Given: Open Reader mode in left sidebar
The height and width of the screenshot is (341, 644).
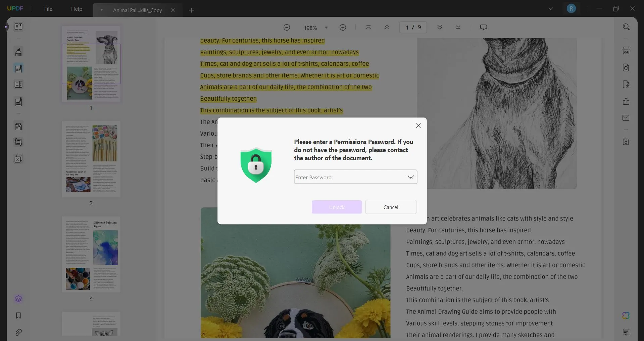Looking at the screenshot, I should pyautogui.click(x=18, y=27).
